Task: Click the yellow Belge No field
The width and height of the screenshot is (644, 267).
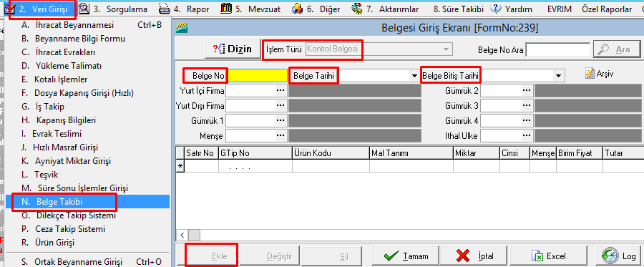Action: pos(258,76)
